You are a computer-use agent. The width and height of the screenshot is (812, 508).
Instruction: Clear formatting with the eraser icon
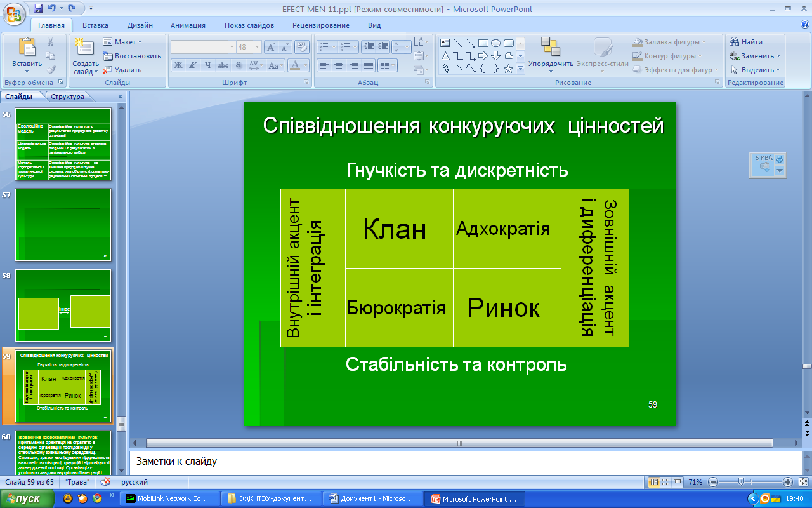tap(302, 47)
